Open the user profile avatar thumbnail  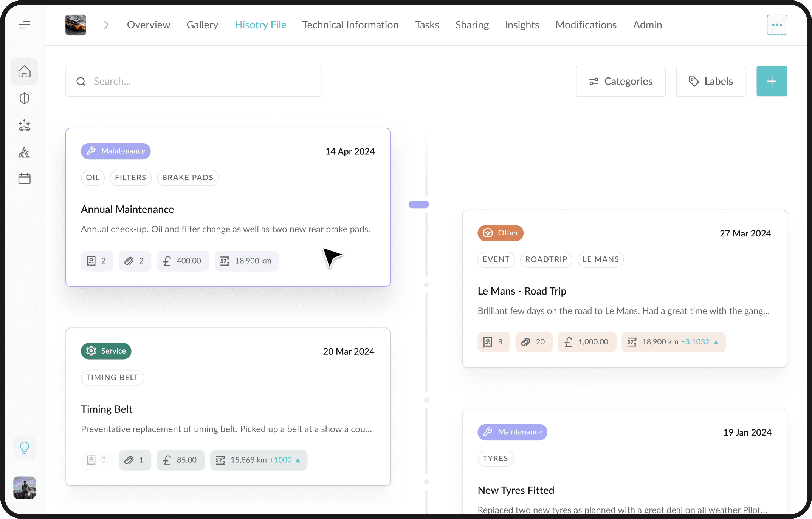pos(25,488)
